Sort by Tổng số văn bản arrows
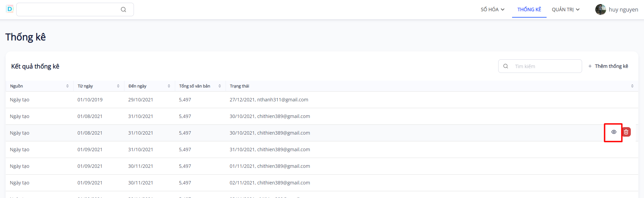644x198 pixels. coord(220,86)
